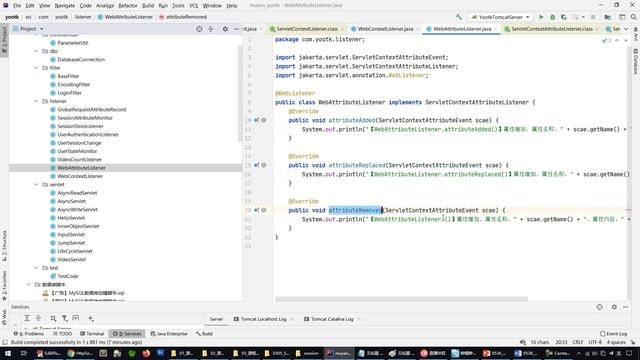Open the Analyze menu
This screenshot has height=360, width=640.
105,6
